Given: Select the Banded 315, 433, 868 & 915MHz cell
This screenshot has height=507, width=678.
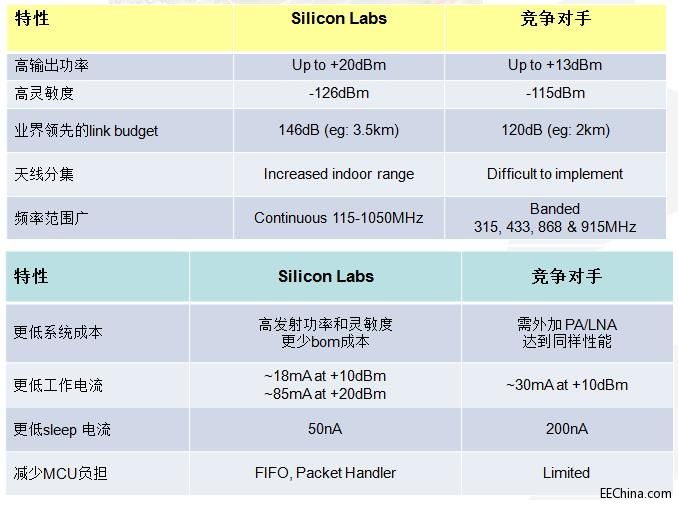Looking at the screenshot, I should click(555, 218).
